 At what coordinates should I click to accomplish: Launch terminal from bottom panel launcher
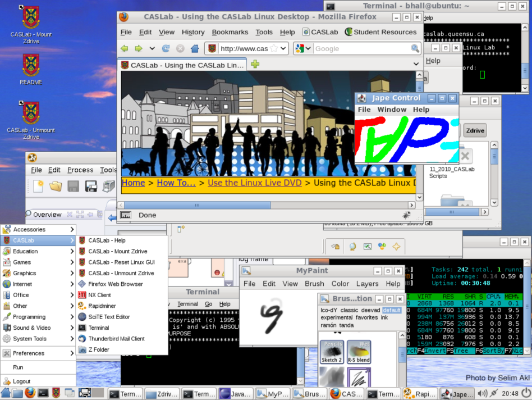tap(43, 393)
